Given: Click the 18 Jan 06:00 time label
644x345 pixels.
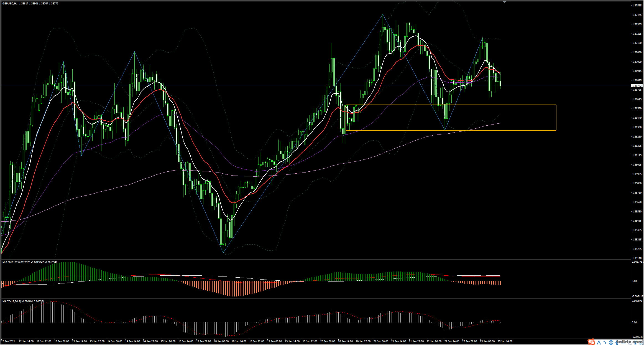Looking at the screenshot, I should pos(221,341).
